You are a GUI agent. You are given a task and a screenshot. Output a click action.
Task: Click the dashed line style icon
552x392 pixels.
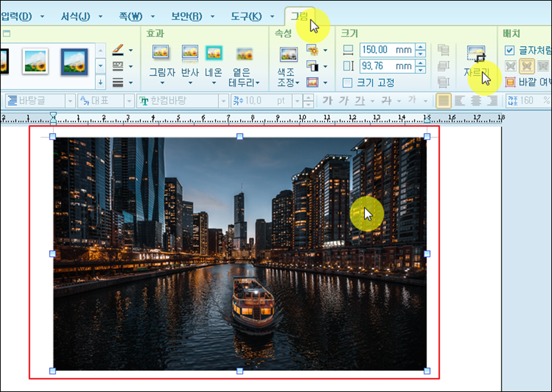(x=118, y=66)
